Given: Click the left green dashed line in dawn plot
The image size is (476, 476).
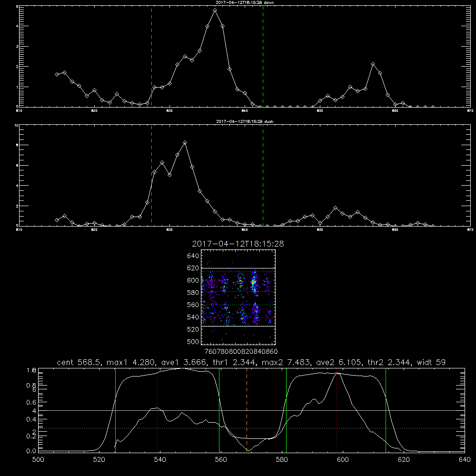Looking at the screenshot, I should (151, 56).
